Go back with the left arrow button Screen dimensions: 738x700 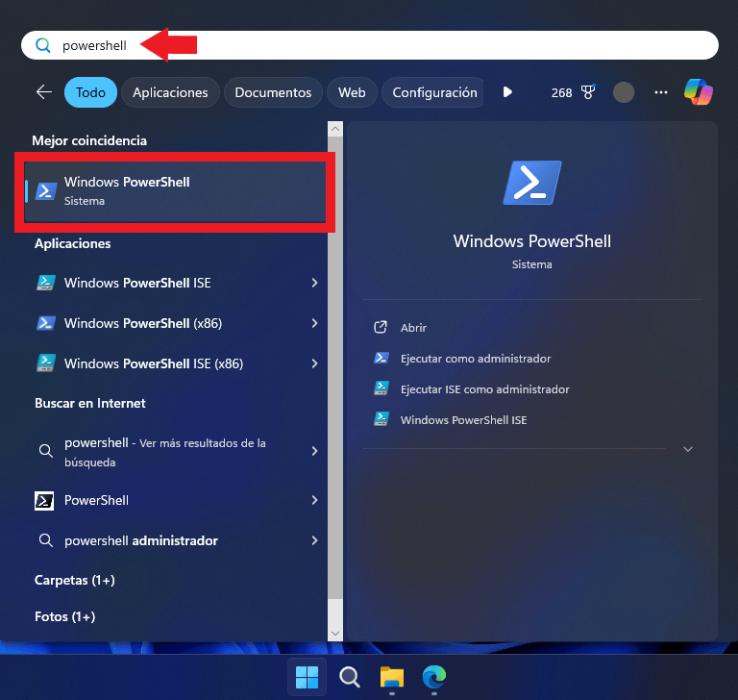pos(44,92)
